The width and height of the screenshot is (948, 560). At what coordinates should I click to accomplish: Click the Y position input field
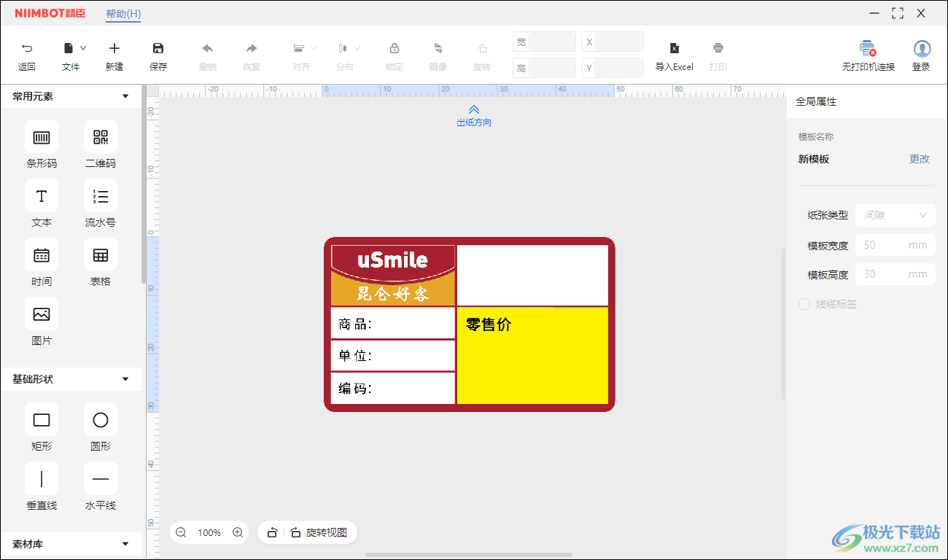click(619, 68)
